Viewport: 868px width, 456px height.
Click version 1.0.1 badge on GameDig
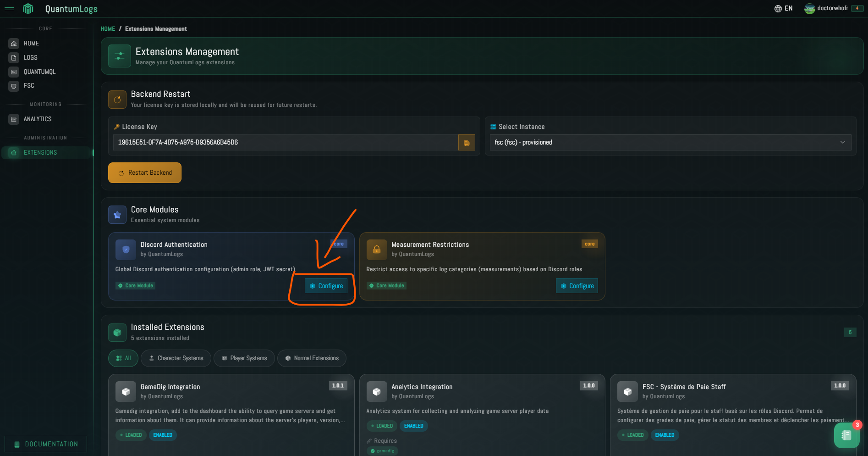(338, 386)
